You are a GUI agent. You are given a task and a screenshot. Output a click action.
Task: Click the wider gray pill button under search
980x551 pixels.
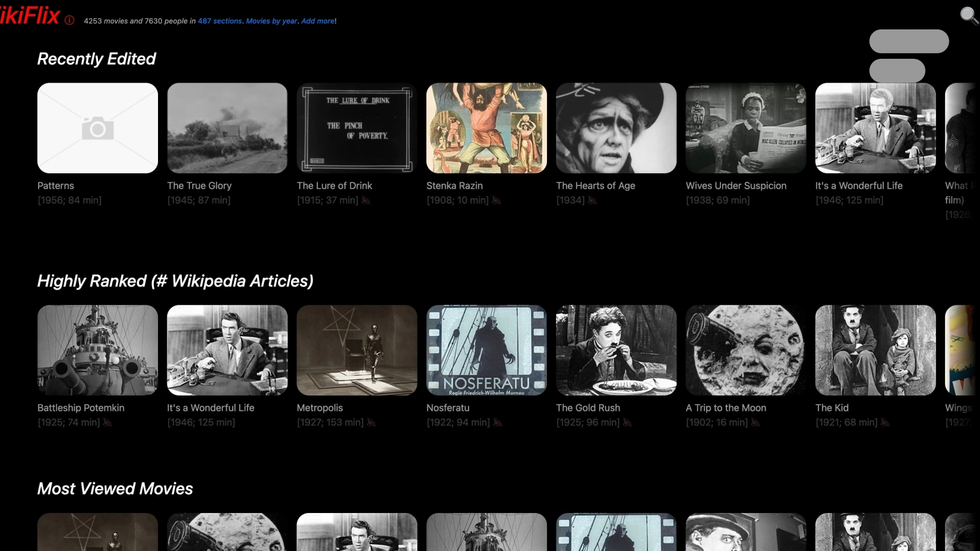(x=909, y=41)
